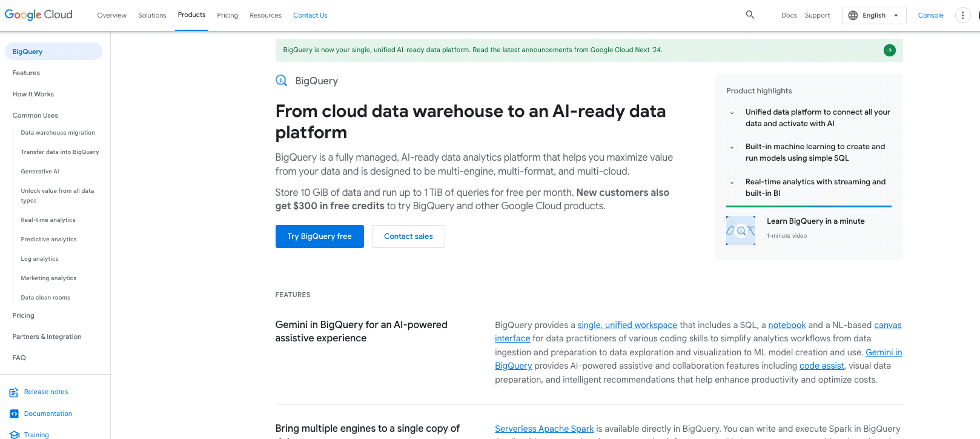Image resolution: width=980 pixels, height=439 pixels.
Task: Click the green arrow on announcement banner
Action: (x=889, y=50)
